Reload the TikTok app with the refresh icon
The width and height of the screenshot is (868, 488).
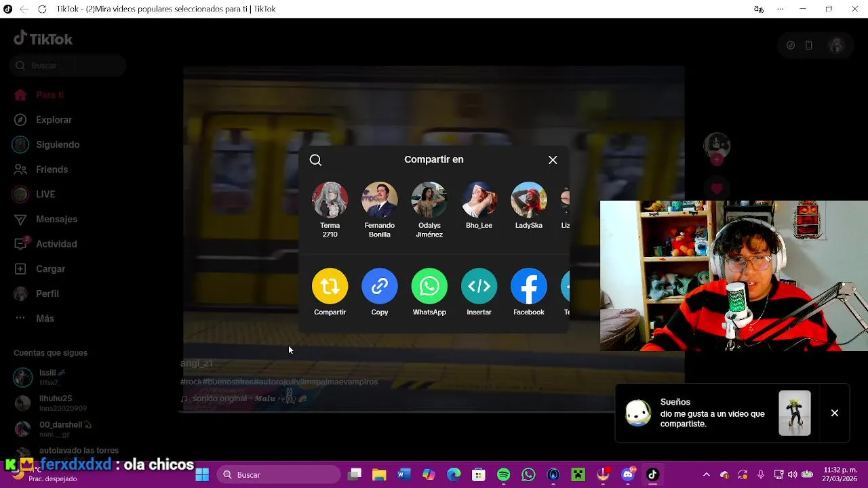[x=42, y=9]
